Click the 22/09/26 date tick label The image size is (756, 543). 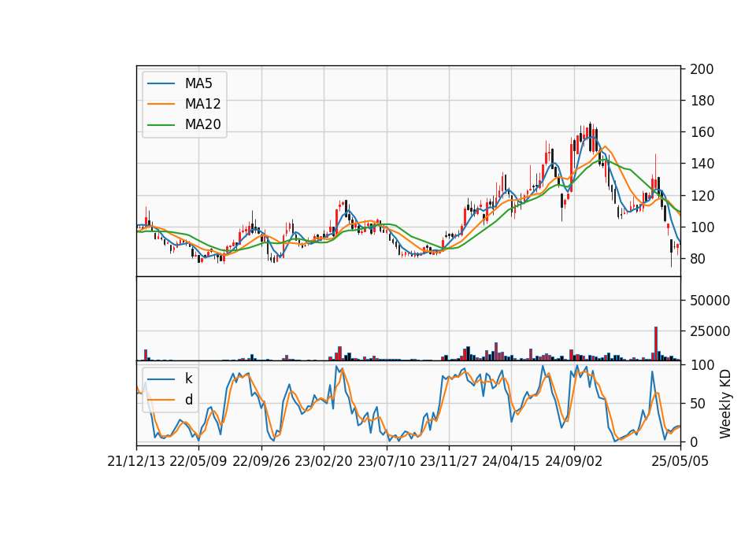pyautogui.click(x=261, y=461)
